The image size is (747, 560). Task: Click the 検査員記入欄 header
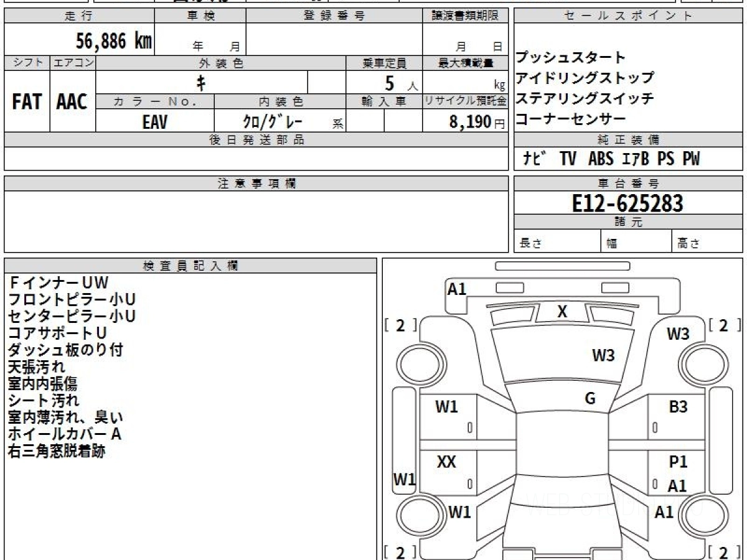(190, 266)
